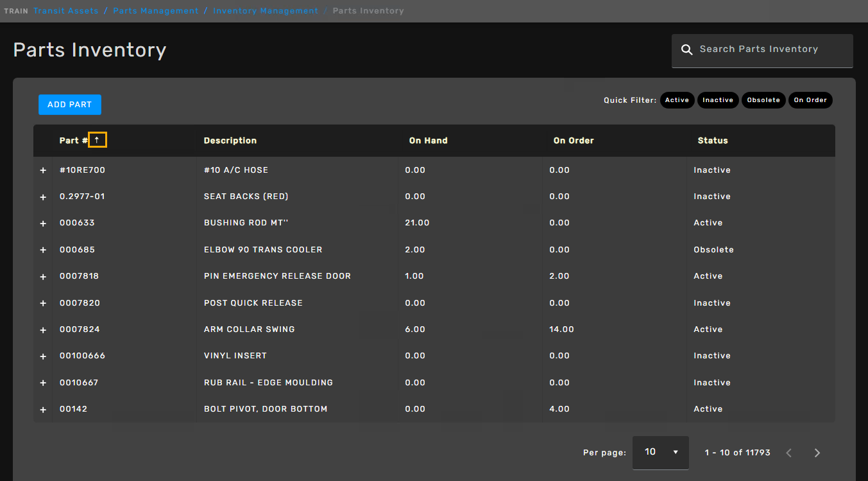The height and width of the screenshot is (481, 868).
Task: Expand row for part 000633
Action: [43, 223]
